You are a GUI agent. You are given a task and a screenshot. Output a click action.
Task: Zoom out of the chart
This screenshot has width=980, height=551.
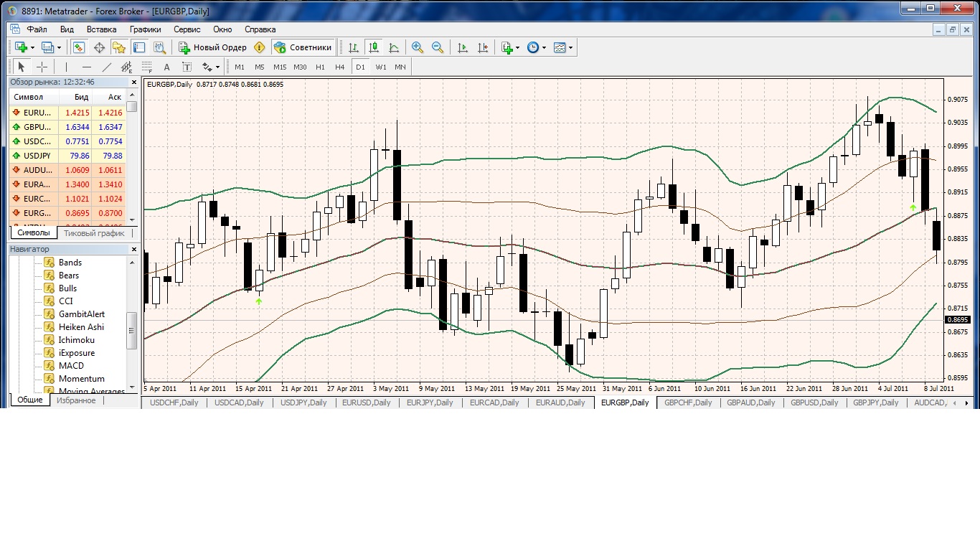[438, 47]
